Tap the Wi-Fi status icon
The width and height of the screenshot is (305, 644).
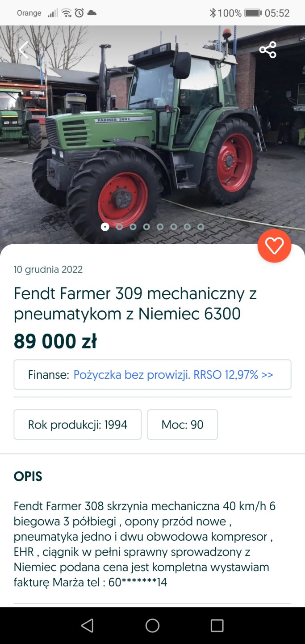(x=67, y=13)
